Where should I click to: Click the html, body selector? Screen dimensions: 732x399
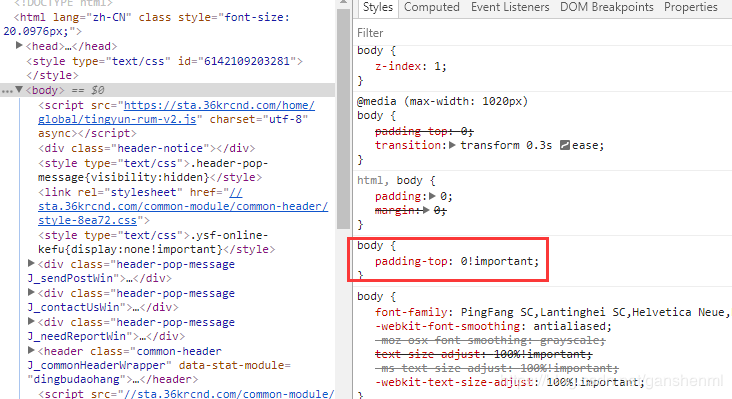tap(390, 180)
